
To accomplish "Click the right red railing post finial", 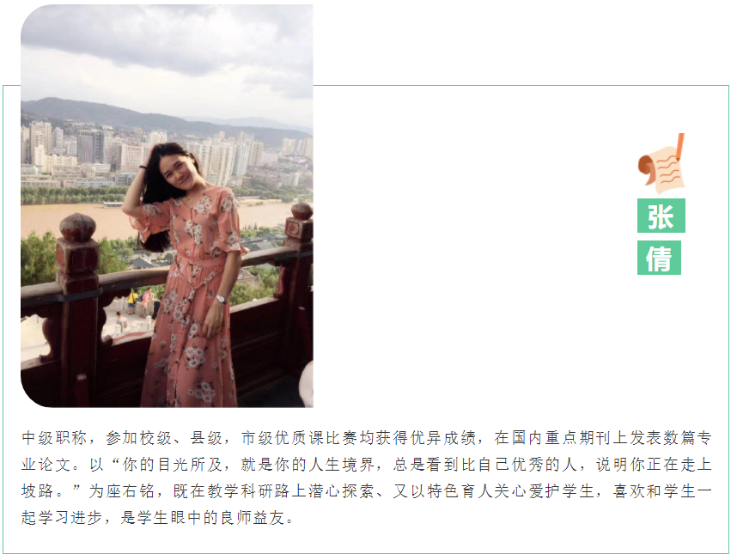I will [x=301, y=211].
